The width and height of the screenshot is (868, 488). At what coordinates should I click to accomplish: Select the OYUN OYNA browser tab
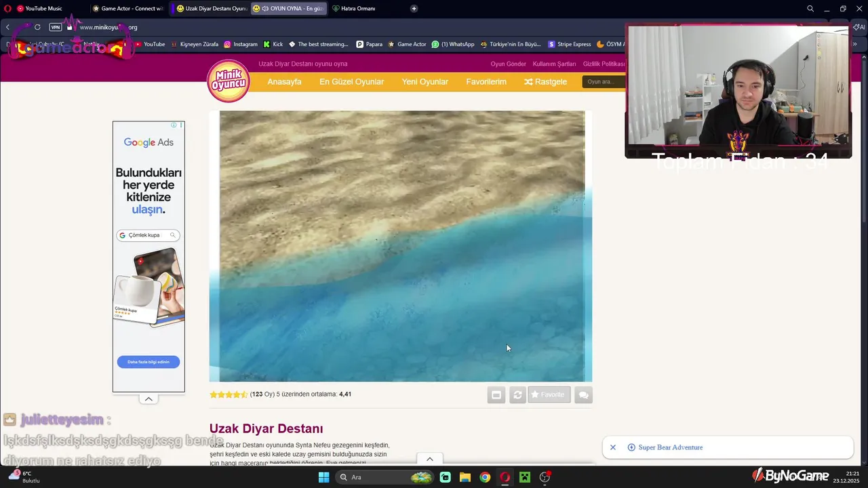pyautogui.click(x=289, y=8)
